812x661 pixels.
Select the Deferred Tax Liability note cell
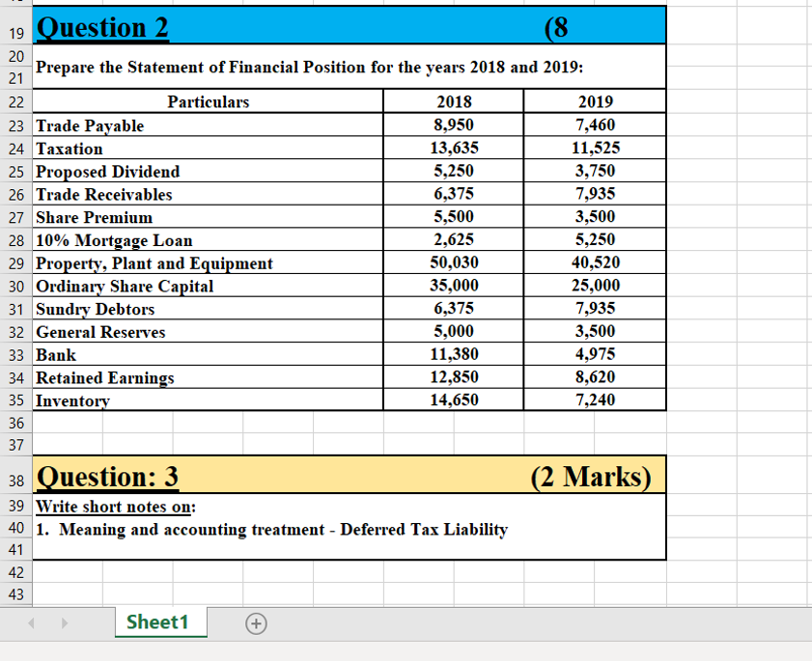pyautogui.click(x=350, y=529)
